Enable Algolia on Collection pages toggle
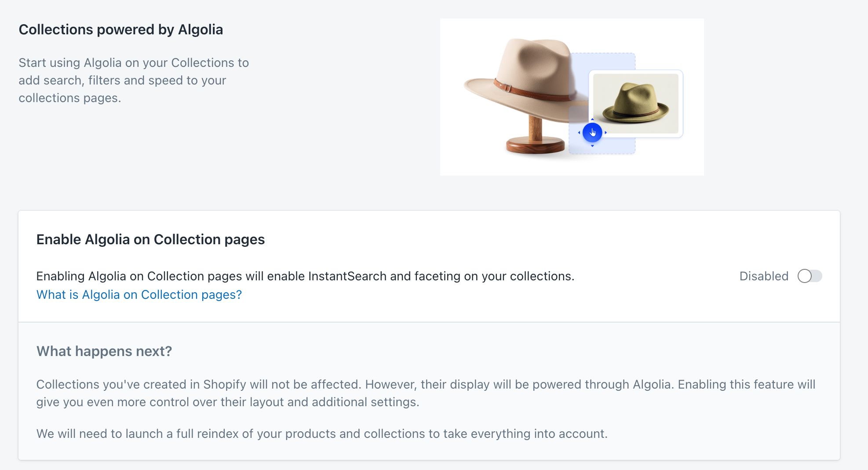868x470 pixels. tap(810, 276)
